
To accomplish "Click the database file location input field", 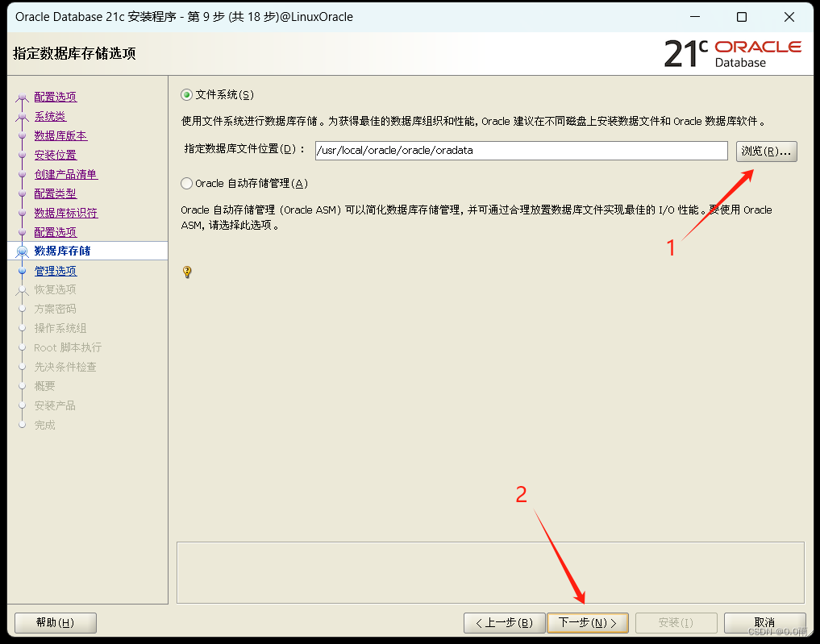I will 520,150.
